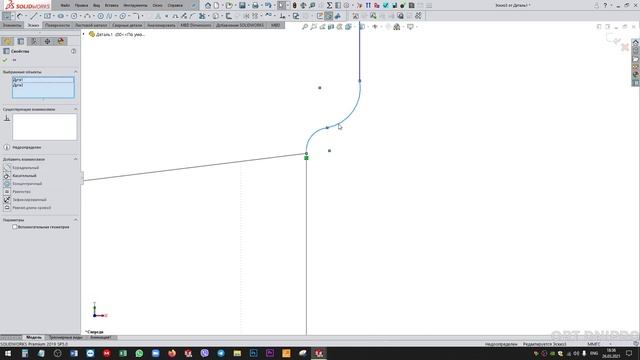Image resolution: width=640 pixels, height=360 pixels.
Task: Open the DimXpertManager crosshair tab icon
Action: [x=48, y=41]
